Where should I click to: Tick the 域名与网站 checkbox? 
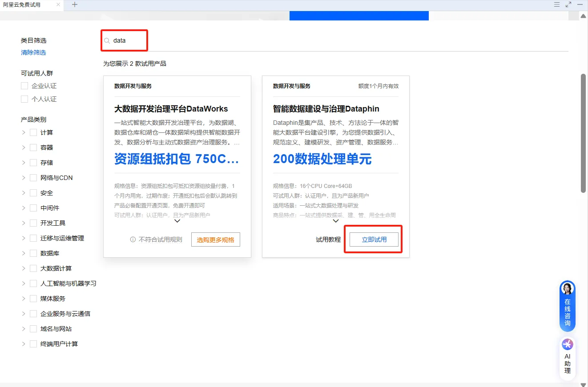pyautogui.click(x=33, y=329)
